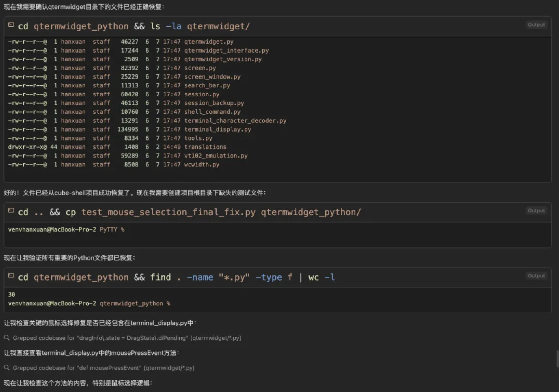559x392 pixels.
Task: Select screen.py in the file listing
Action: tap(200, 68)
